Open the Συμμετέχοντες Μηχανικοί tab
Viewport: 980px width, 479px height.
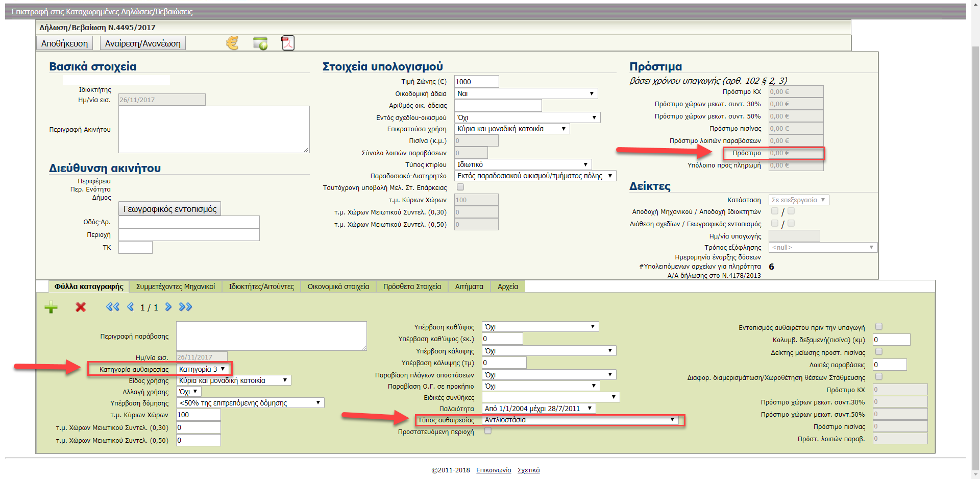(176, 286)
